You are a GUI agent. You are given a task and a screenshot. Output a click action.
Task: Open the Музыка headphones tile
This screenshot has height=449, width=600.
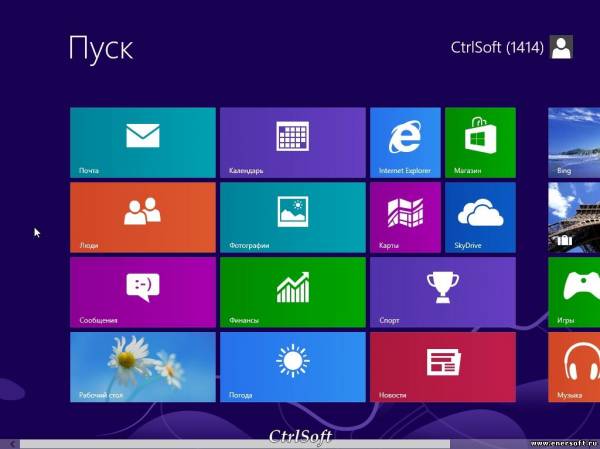[574, 367]
